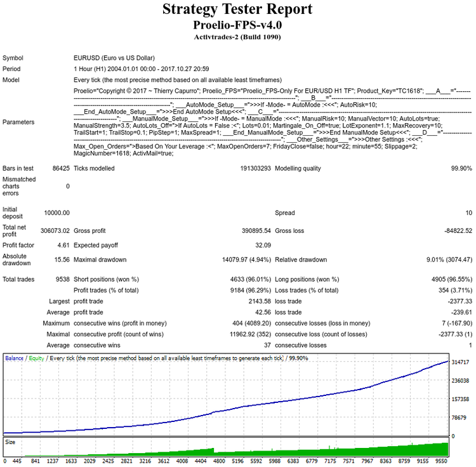
Task: Click the Size label in volume chart
Action: point(10,442)
